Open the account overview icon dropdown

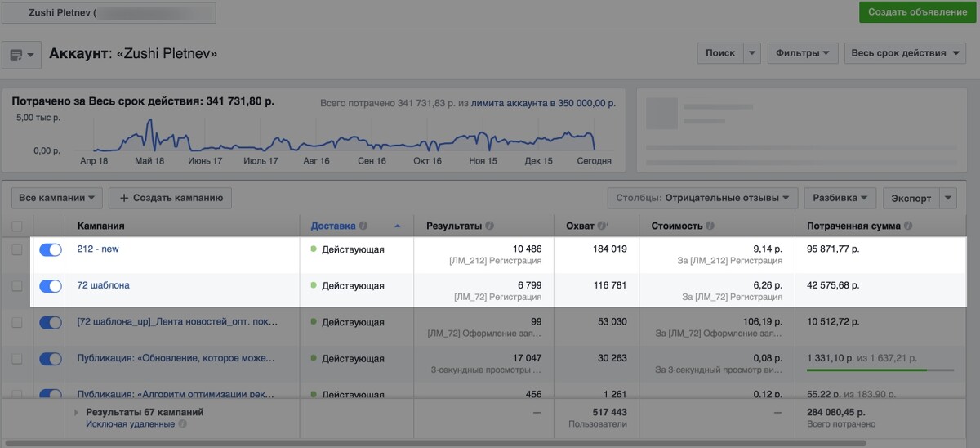coord(22,55)
